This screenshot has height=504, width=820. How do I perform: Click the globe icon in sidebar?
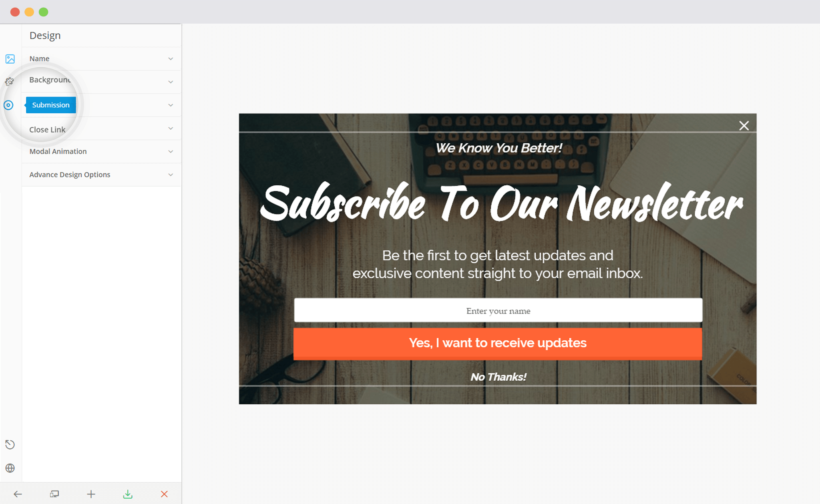(10, 468)
